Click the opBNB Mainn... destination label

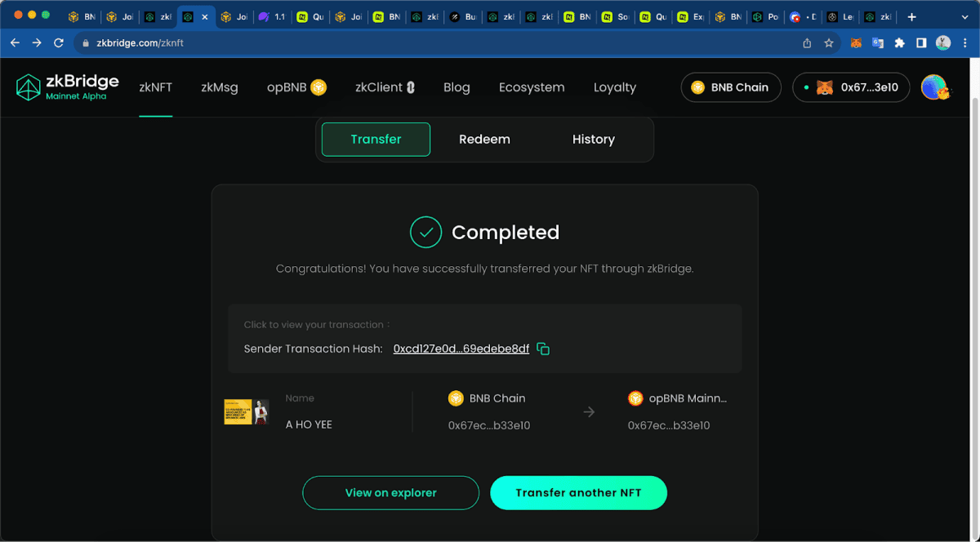[x=678, y=398]
